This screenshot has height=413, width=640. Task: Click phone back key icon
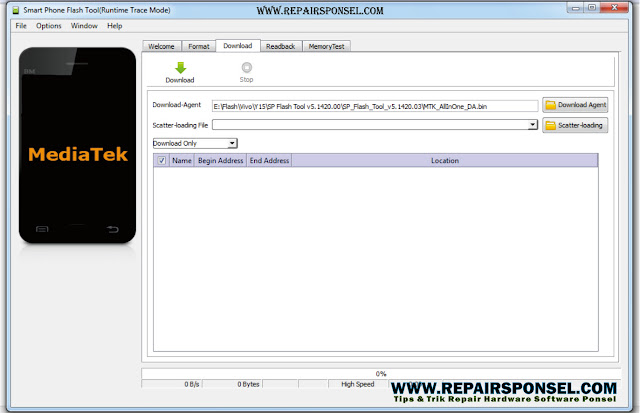click(113, 229)
